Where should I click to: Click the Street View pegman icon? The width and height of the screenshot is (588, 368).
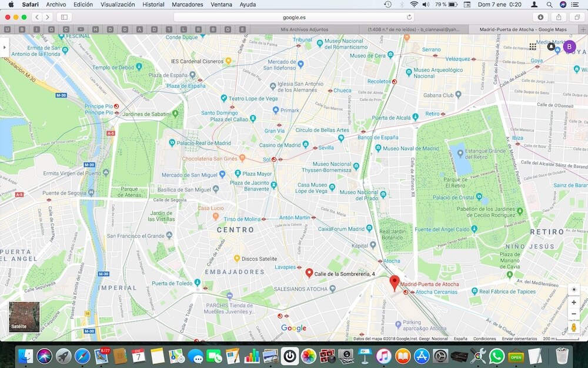[574, 327]
